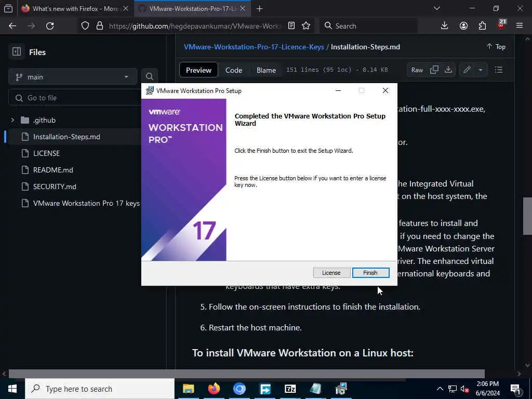Open Firefox downloads panel
This screenshot has width=532, height=399.
tap(445, 26)
